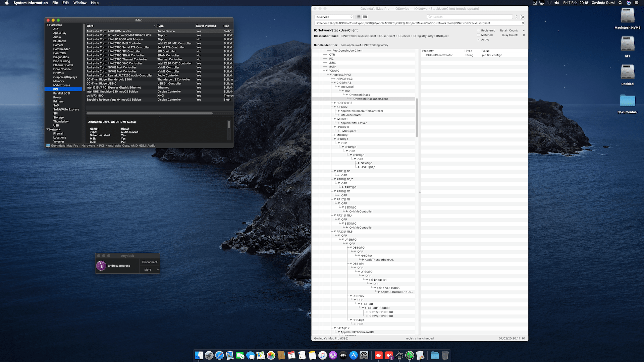The image size is (644, 362).
Task: Open the IOService plane dropdown
Action: [334, 17]
